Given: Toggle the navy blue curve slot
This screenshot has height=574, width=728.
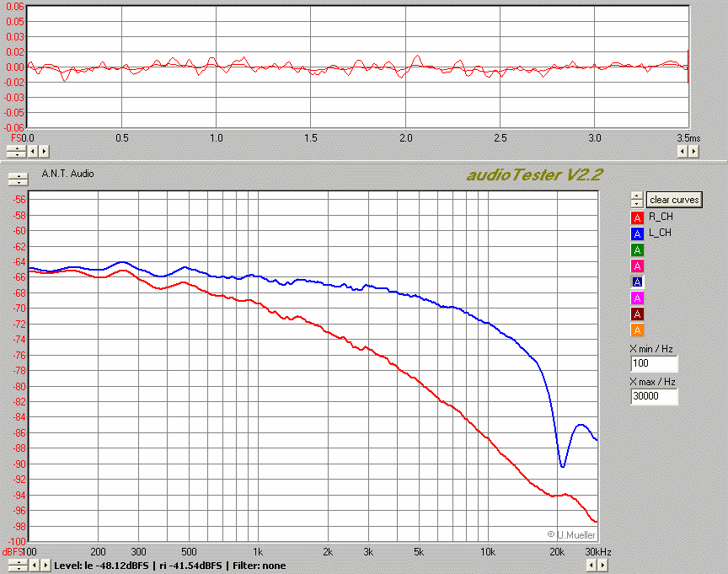Looking at the screenshot, I should point(637,282).
